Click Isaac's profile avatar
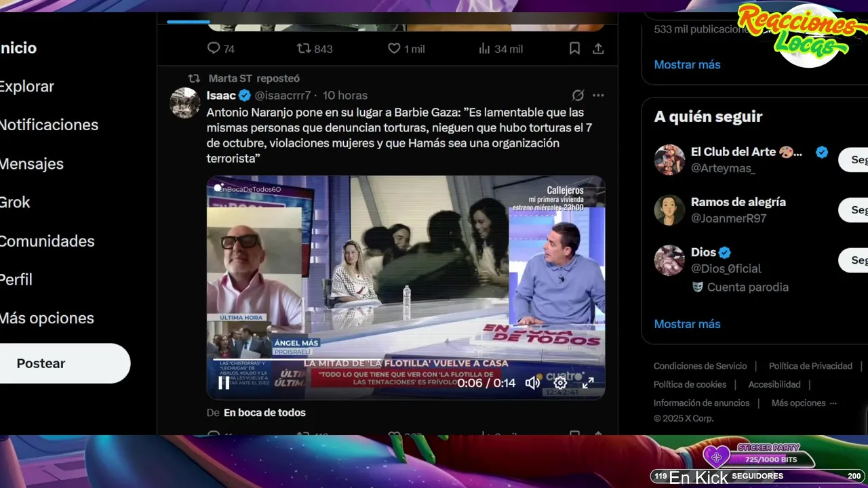The width and height of the screenshot is (868, 488). tap(184, 103)
